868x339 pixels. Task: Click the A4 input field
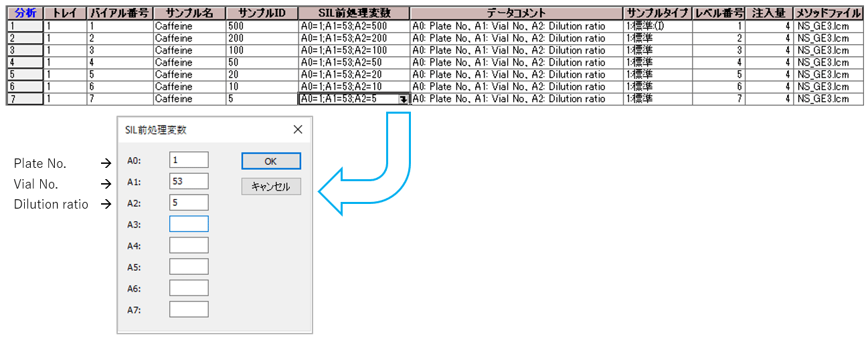189,245
